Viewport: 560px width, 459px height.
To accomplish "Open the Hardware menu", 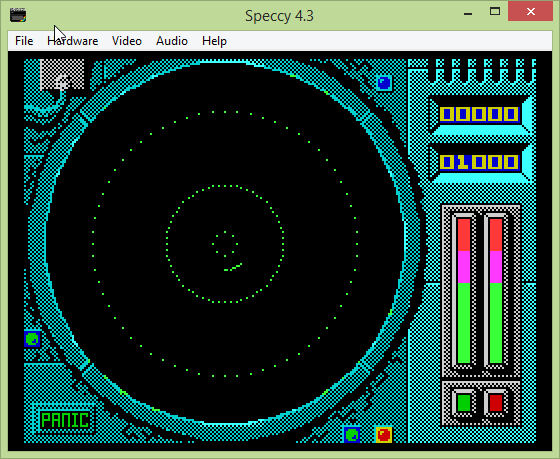I will [72, 41].
